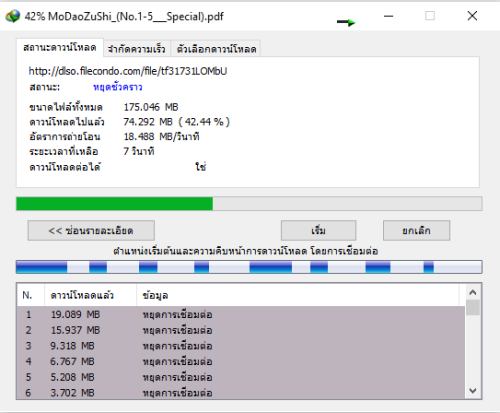
Task: Click the green download progress bar
Action: pos(249,204)
